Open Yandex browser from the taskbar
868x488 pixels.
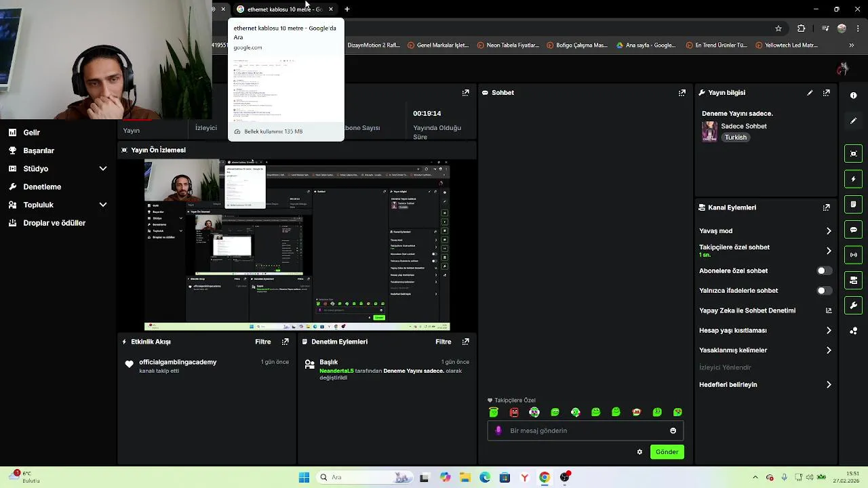pos(524,477)
